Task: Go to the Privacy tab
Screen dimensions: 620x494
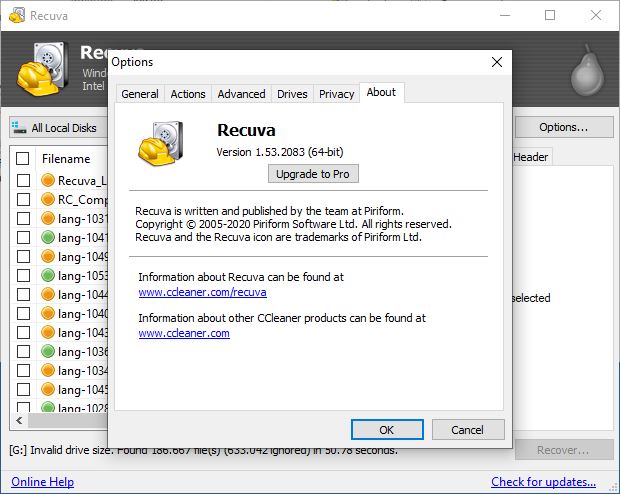Action: [336, 94]
